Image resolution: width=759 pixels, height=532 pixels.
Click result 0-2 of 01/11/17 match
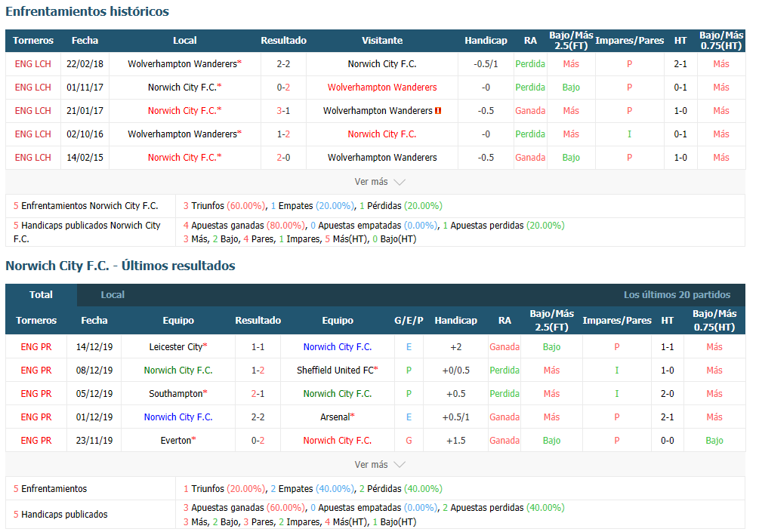pos(283,88)
